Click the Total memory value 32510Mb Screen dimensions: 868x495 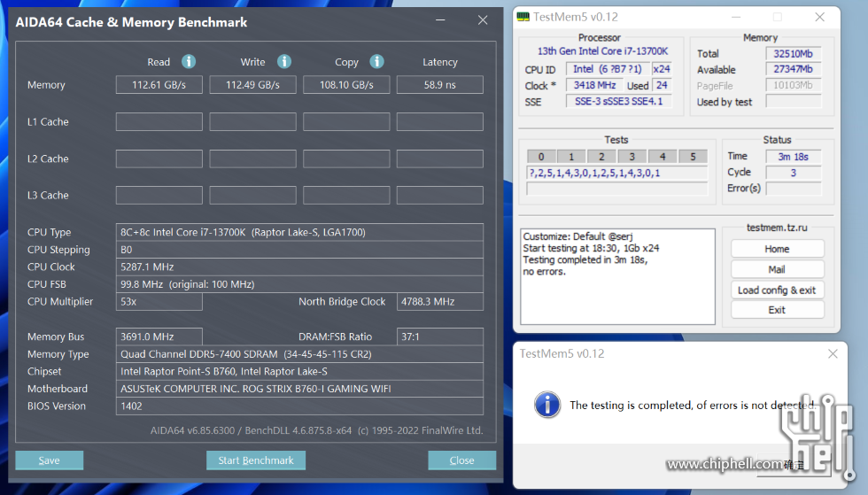(x=794, y=54)
